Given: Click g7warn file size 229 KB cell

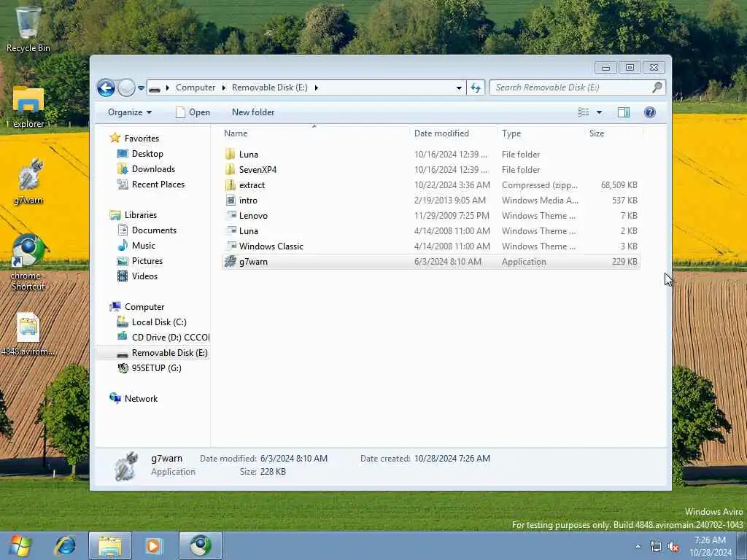Looking at the screenshot, I should [x=624, y=262].
